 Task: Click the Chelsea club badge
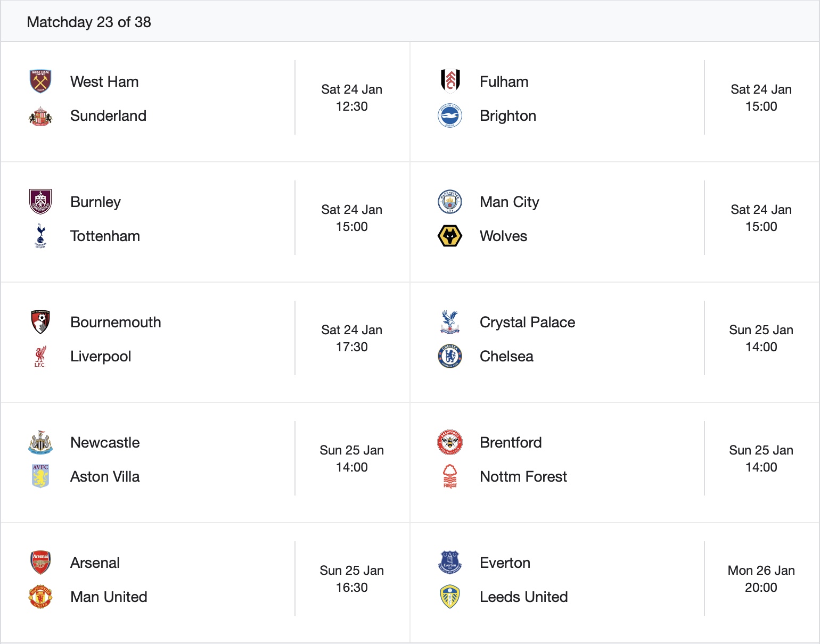tap(450, 356)
